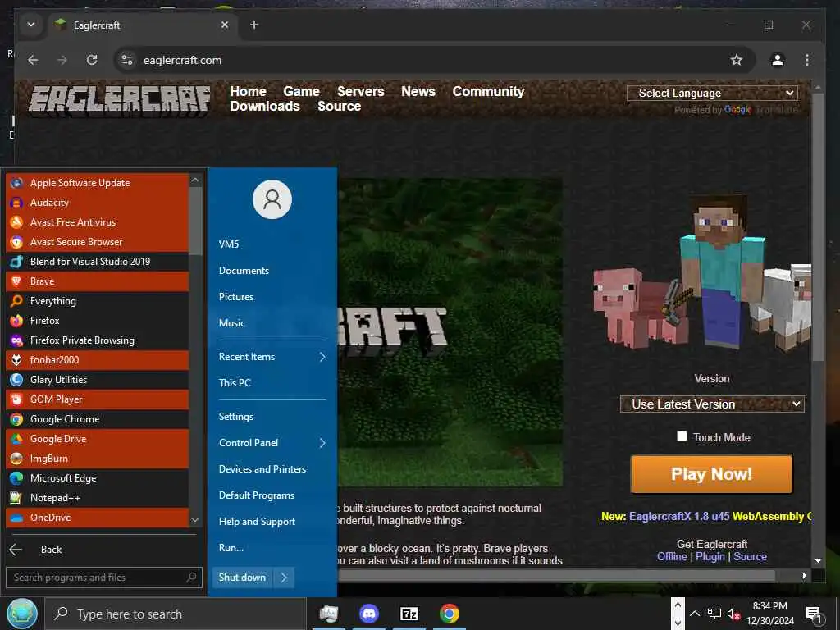
Task: Open Firefox Private Browsing
Action: point(97,340)
